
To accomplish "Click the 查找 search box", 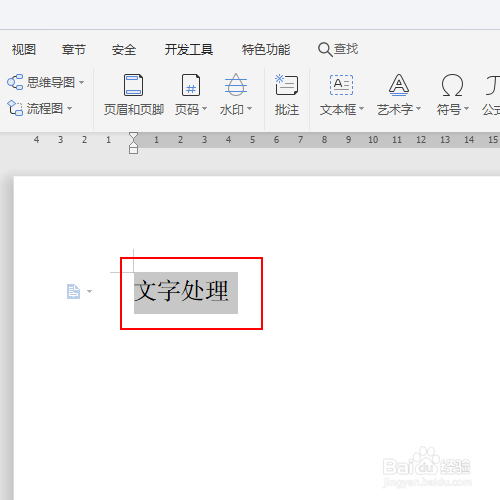I will coord(338,49).
